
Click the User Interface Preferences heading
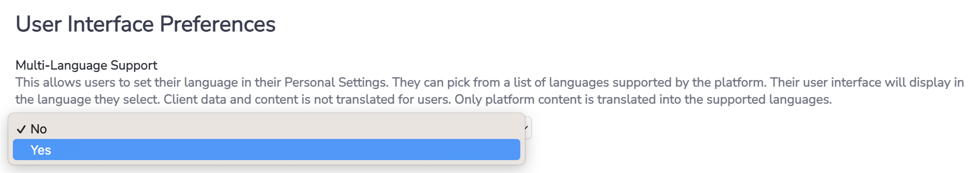click(x=146, y=24)
